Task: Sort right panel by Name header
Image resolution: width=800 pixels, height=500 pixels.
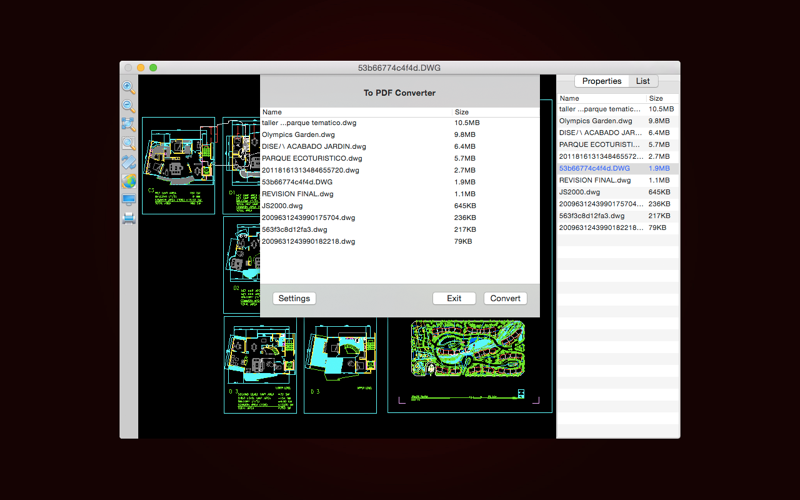Action: (602, 98)
